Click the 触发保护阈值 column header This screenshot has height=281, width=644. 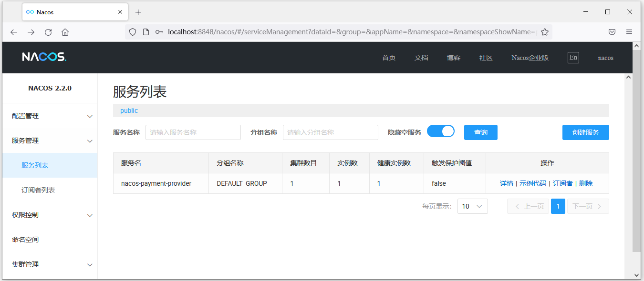[455, 163]
